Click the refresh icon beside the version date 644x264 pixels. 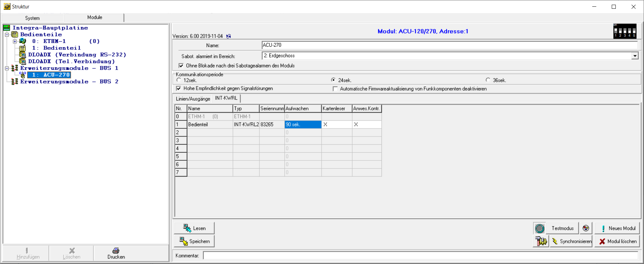point(229,36)
